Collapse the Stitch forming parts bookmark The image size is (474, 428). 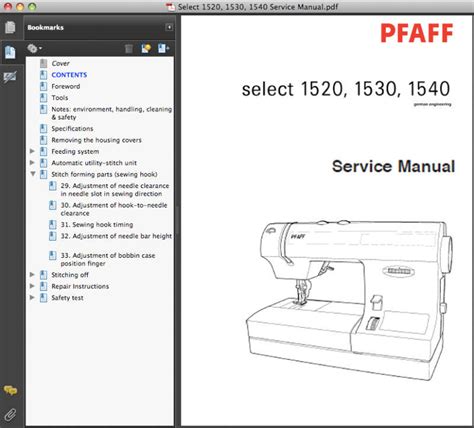33,174
